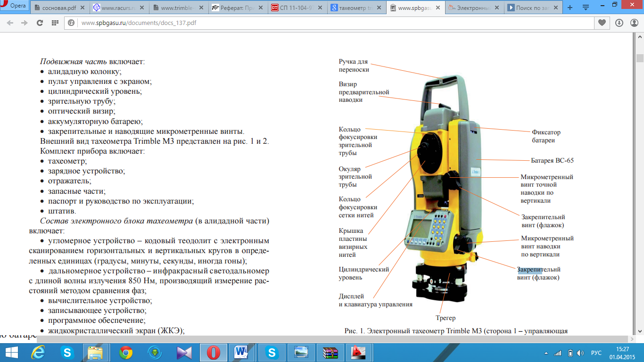Screen dimensions: 644x362
Task: Click the 'Подвижная часть' italic heading
Action: point(74,62)
